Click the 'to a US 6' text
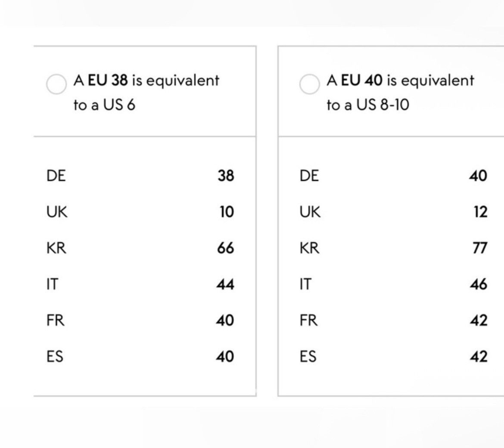Image resolution: width=504 pixels, height=448 pixels. 105,105
